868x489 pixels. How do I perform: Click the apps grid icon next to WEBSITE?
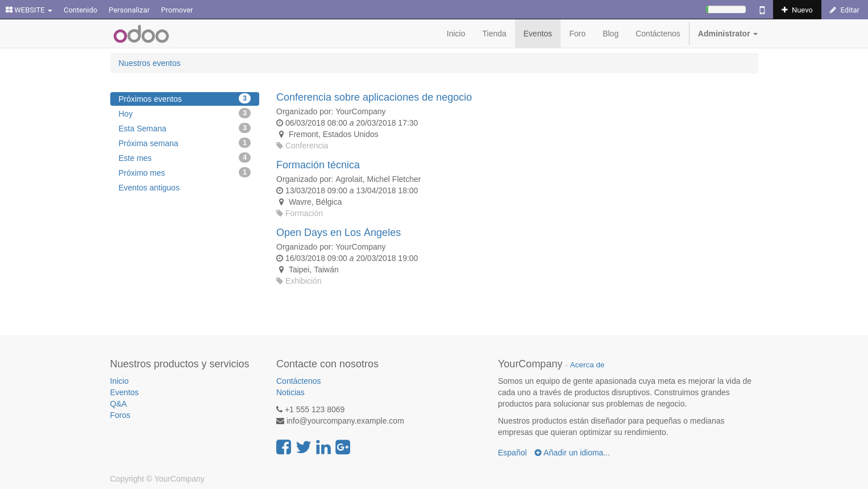tap(8, 9)
